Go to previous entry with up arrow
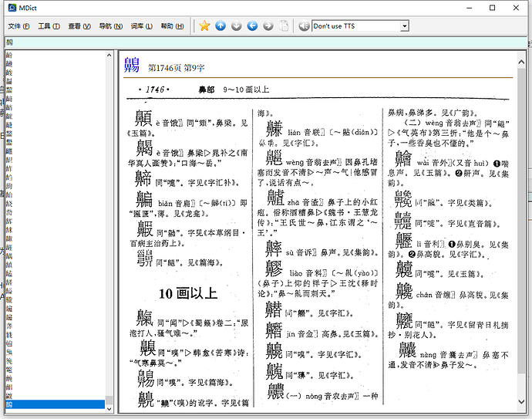The height and width of the screenshot is (419, 532). click(221, 25)
